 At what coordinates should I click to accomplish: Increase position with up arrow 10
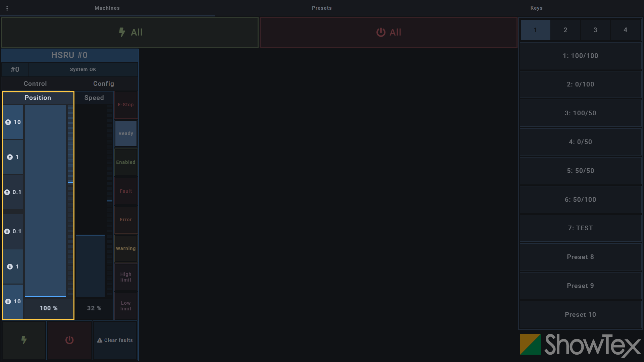(x=13, y=122)
